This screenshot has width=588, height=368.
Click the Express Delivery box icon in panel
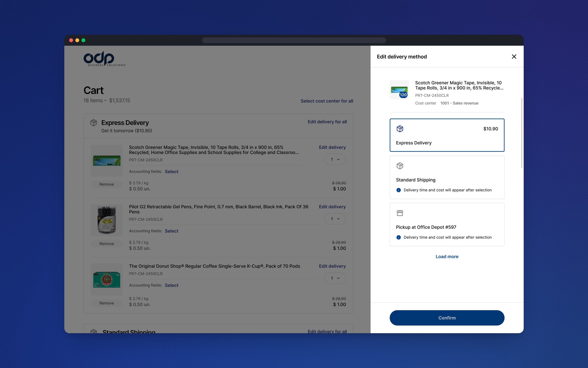click(400, 129)
